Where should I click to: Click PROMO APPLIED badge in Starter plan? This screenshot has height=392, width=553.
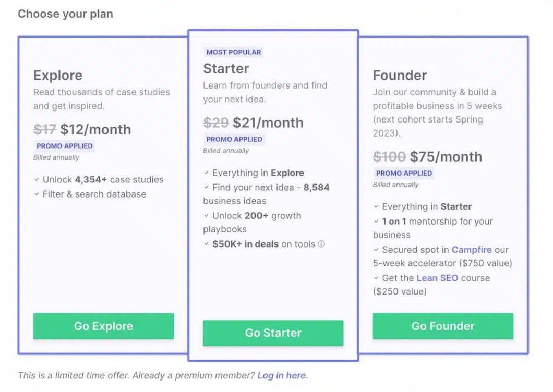234,139
